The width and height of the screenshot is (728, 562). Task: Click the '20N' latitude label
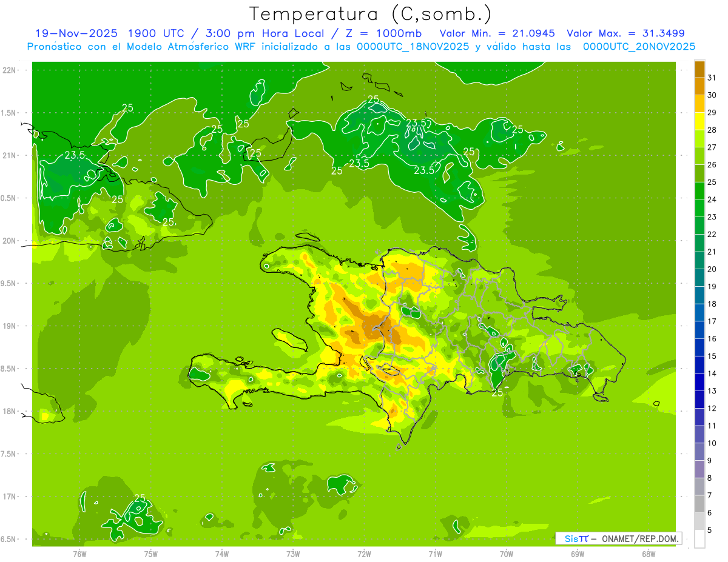(9, 241)
